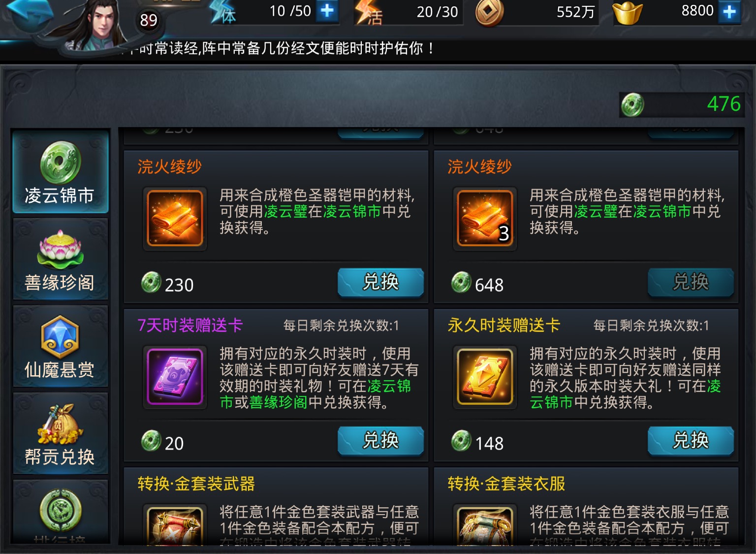Exchange 浣火绫纱 for 230 jade
This screenshot has height=554, width=756.
coord(380,282)
